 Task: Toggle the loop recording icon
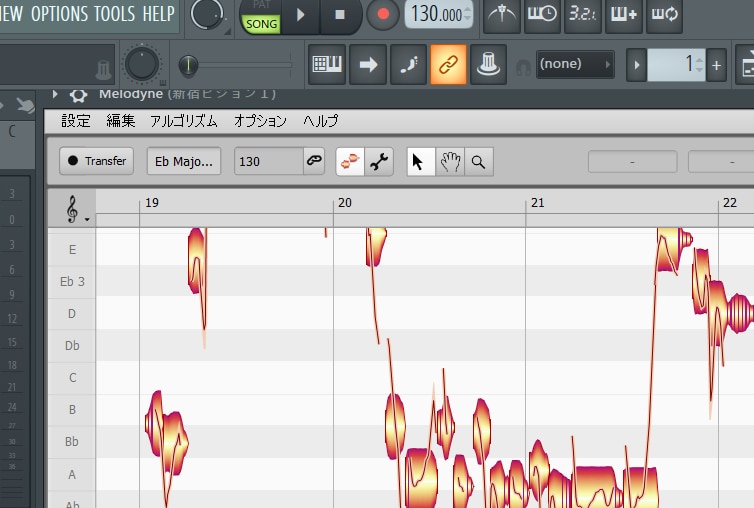(664, 15)
